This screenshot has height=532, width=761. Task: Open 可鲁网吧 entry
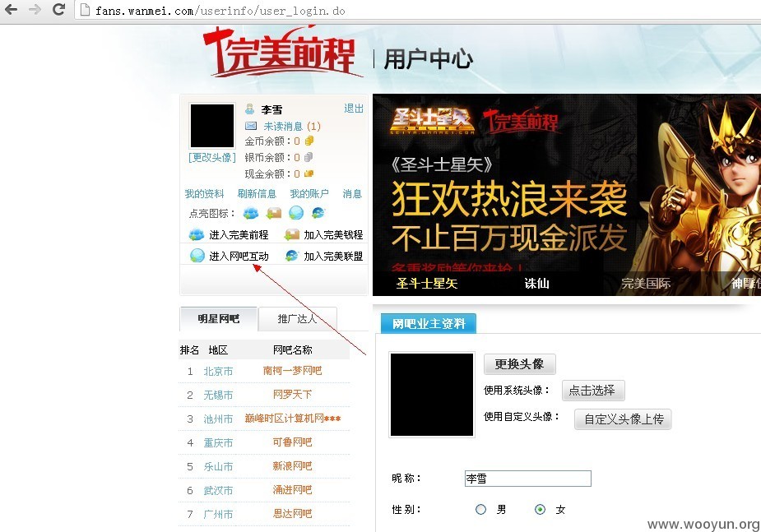point(292,442)
